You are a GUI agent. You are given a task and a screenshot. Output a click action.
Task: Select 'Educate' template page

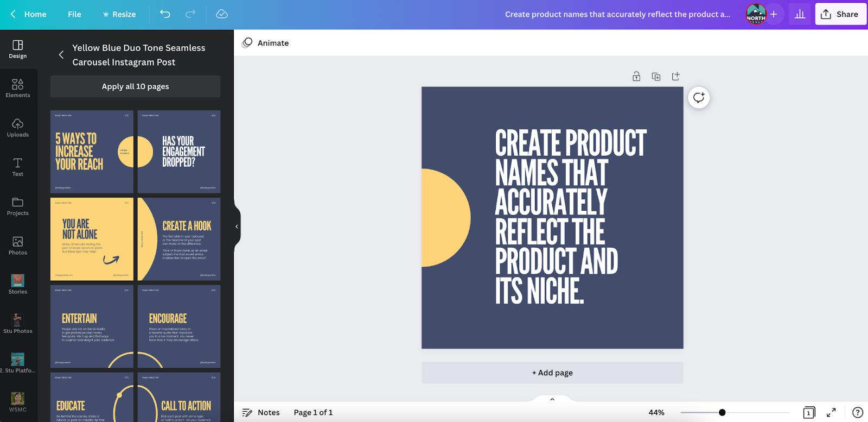click(92, 397)
